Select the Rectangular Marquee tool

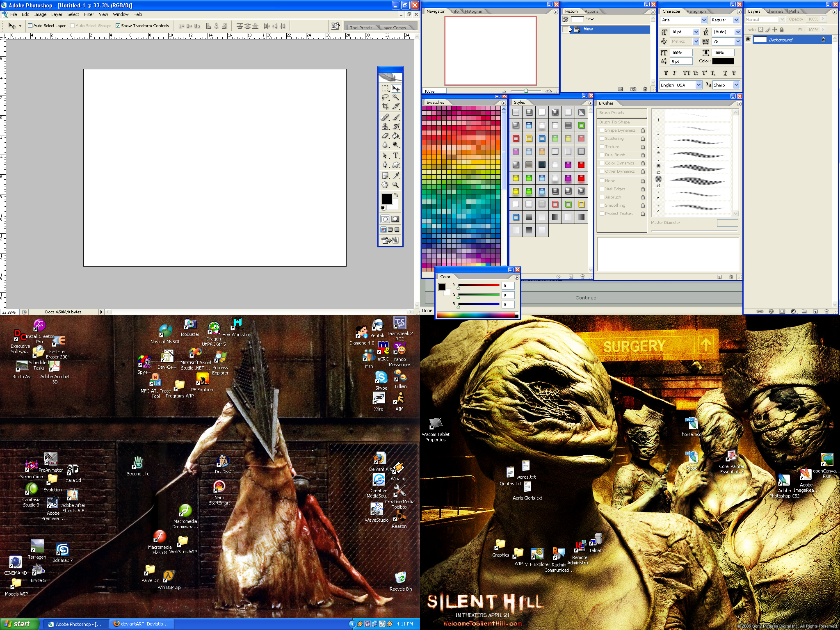(385, 88)
